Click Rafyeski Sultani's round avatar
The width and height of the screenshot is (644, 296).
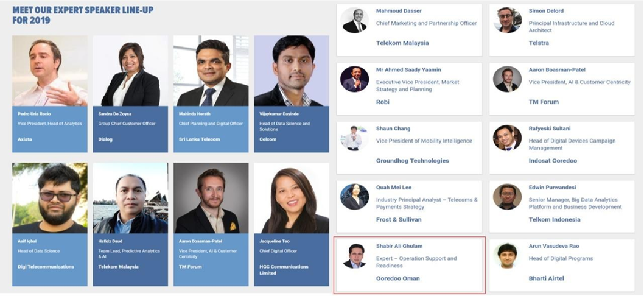click(x=507, y=138)
